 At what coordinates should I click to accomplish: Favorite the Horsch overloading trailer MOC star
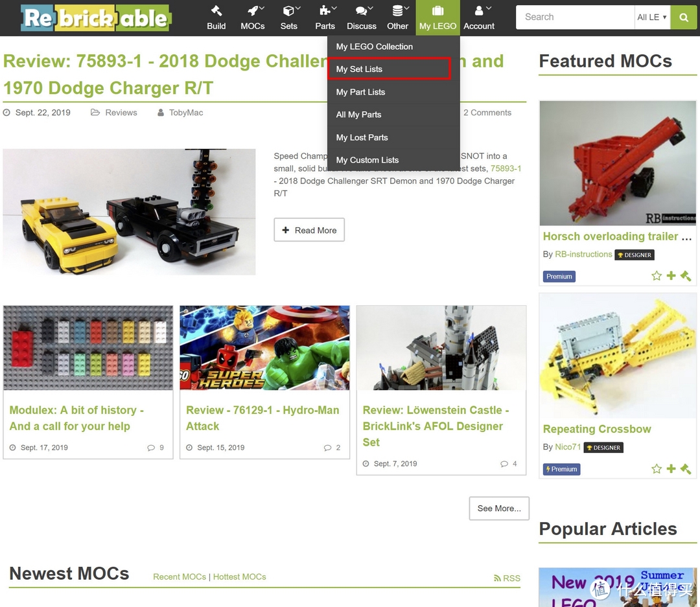[656, 276]
